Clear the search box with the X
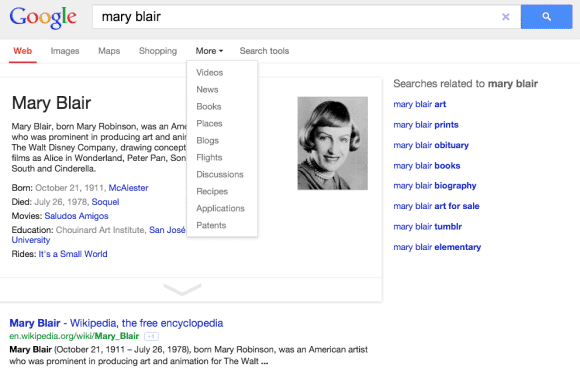 point(505,17)
